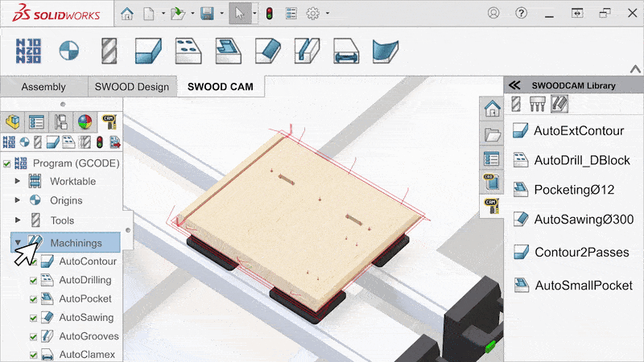Open the Save dropdown arrow
This screenshot has width=644, height=362.
pos(222,14)
